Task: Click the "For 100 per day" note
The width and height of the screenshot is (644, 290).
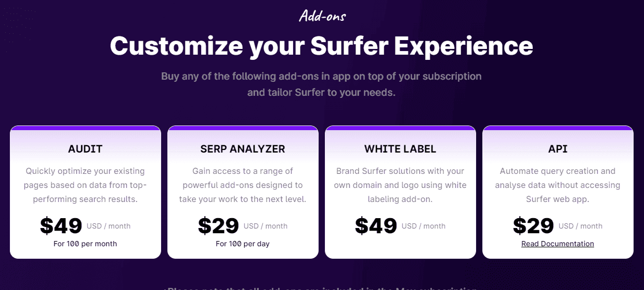Action: pyautogui.click(x=243, y=244)
